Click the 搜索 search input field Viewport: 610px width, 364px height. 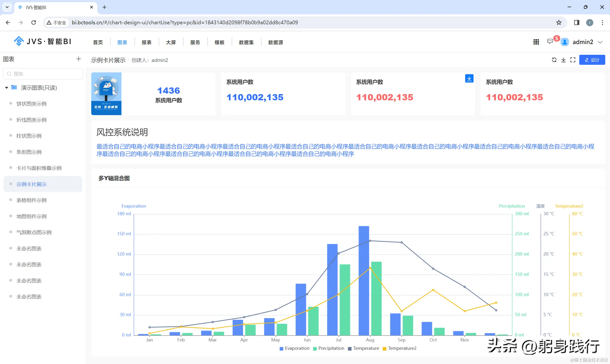coord(43,74)
